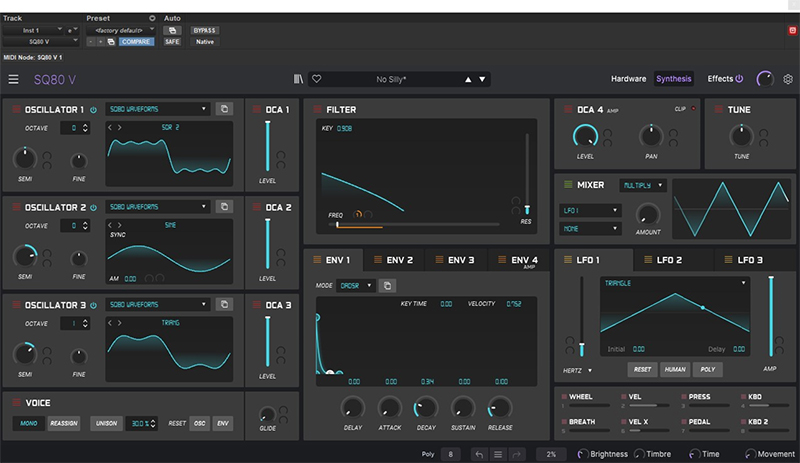Click the Brightness macro knob

point(582,454)
